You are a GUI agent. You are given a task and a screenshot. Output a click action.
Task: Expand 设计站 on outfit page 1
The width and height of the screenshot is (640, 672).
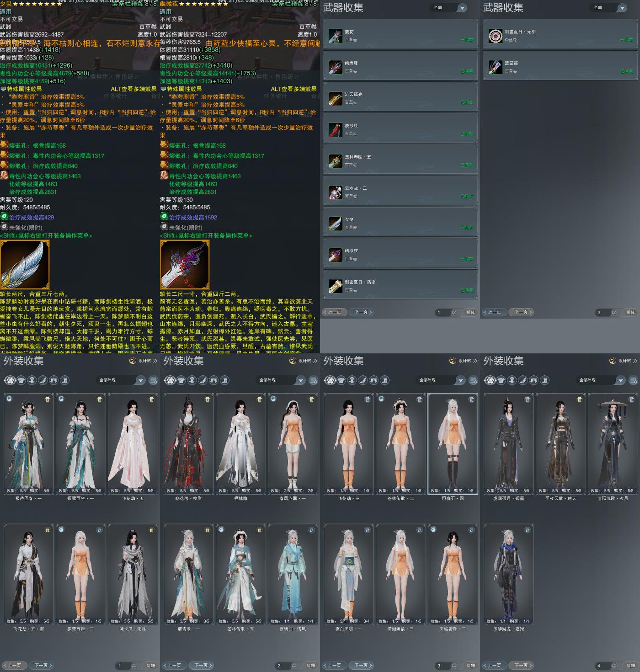[x=143, y=361]
